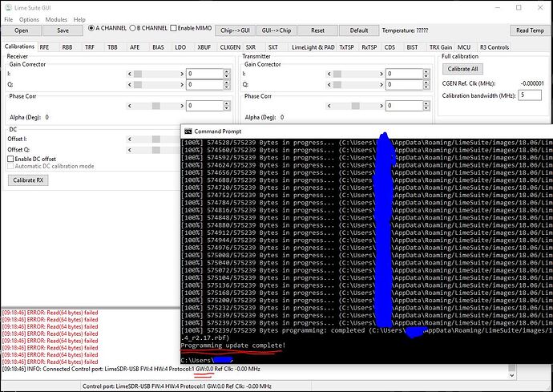Switch to the TBB tab

(112, 47)
